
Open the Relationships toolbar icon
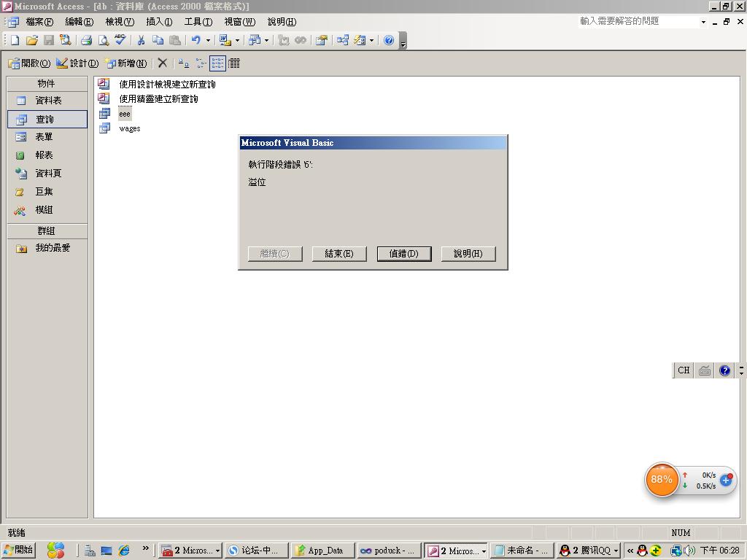click(343, 41)
